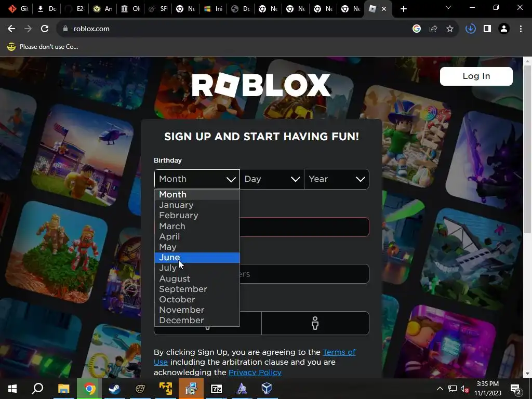This screenshot has width=532, height=399.
Task: Launch Steam from the taskbar
Action: point(115,389)
